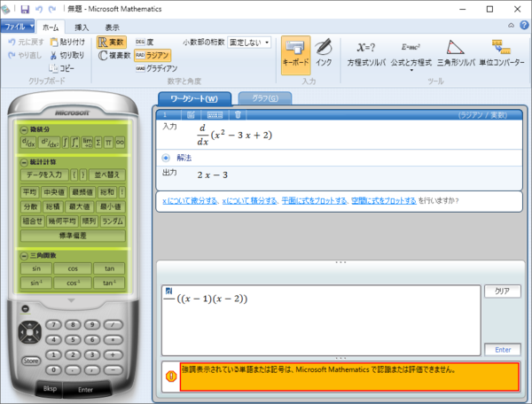This screenshot has height=404, width=532.
Task: Switch to グラフ(G) tab
Action: point(265,98)
